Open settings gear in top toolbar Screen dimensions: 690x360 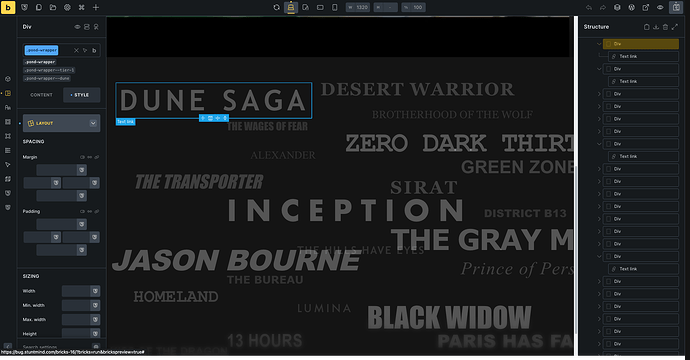point(67,7)
